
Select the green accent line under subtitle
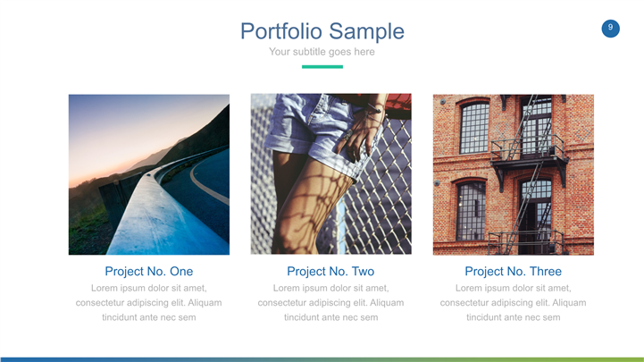pyautogui.click(x=322, y=66)
